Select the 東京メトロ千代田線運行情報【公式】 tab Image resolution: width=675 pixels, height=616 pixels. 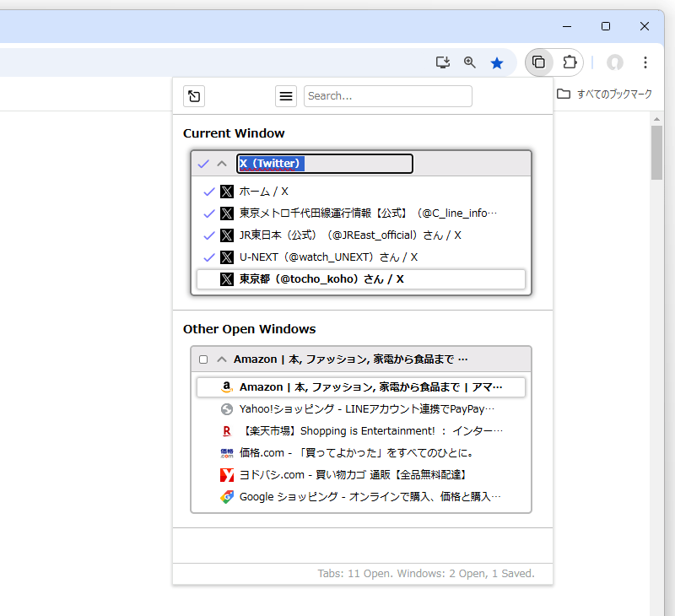pyautogui.click(x=361, y=213)
